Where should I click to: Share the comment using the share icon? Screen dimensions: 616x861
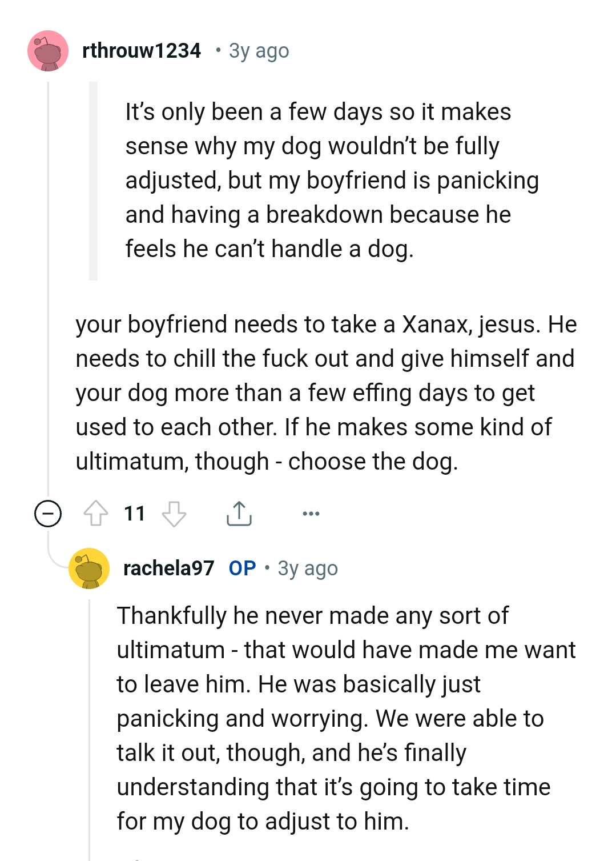click(x=239, y=513)
